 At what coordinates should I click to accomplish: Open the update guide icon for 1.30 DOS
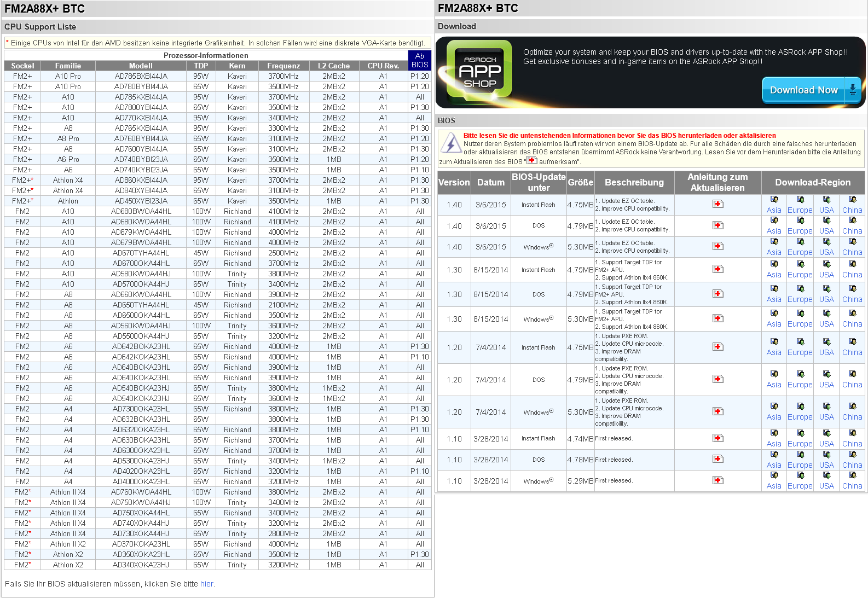click(718, 294)
